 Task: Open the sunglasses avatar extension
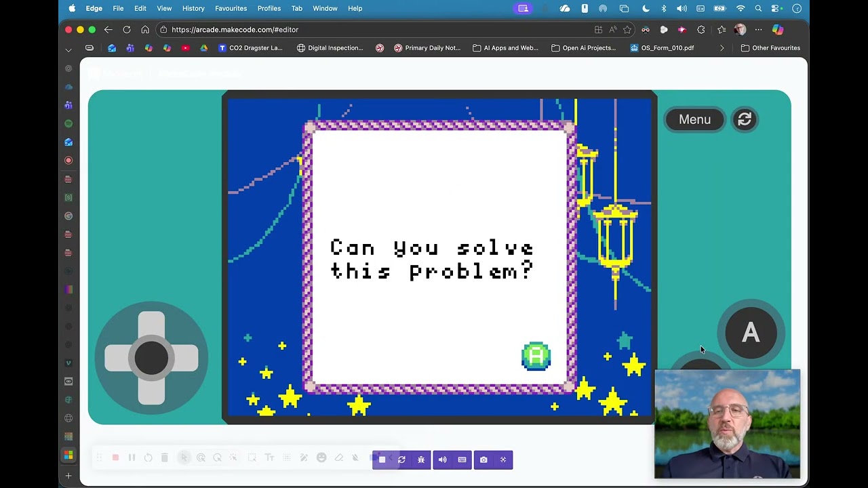[x=646, y=30]
